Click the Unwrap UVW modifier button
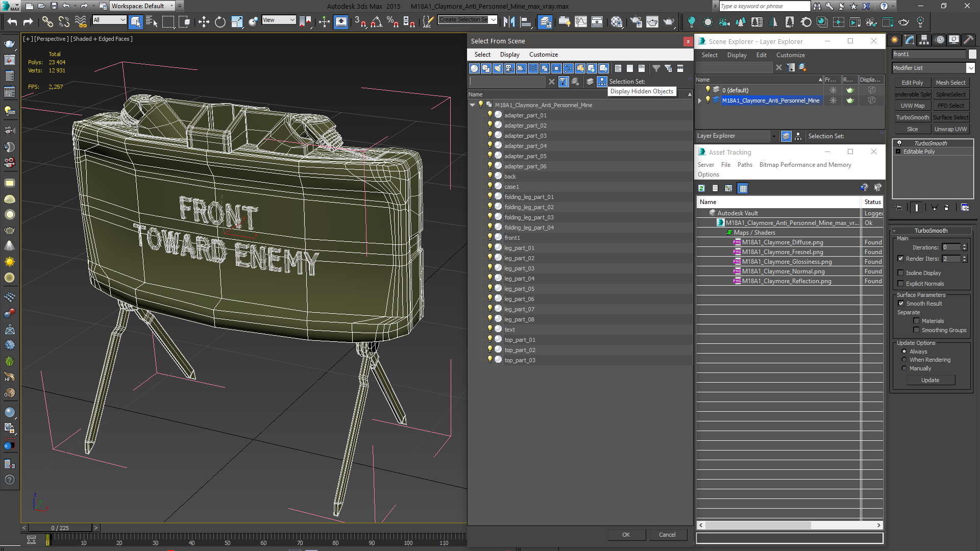 tap(950, 129)
